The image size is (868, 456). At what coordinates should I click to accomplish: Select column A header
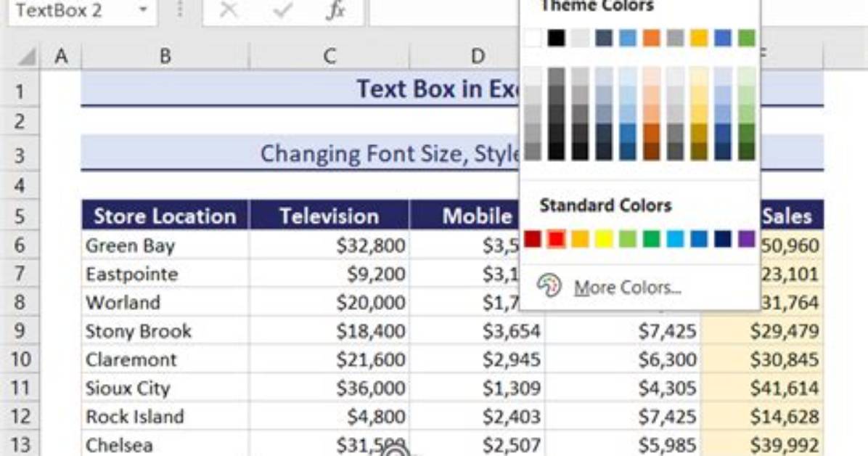(x=61, y=57)
